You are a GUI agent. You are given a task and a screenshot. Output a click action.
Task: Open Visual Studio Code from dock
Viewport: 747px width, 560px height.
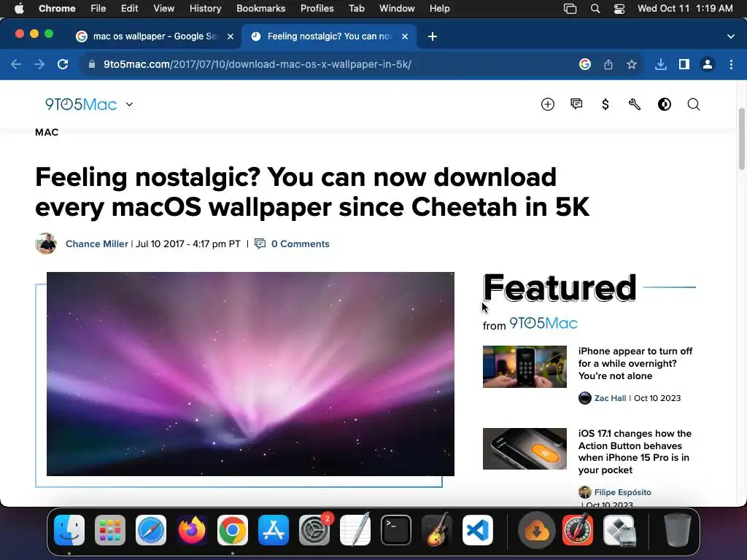click(x=478, y=530)
